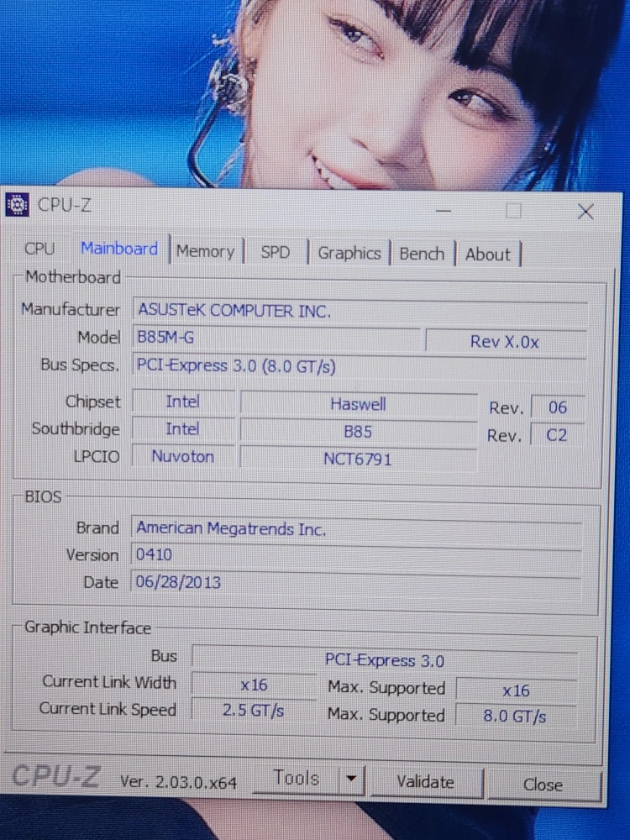Screen dimensions: 630x840
Task: Click the disabled maximize button
Action: click(513, 211)
